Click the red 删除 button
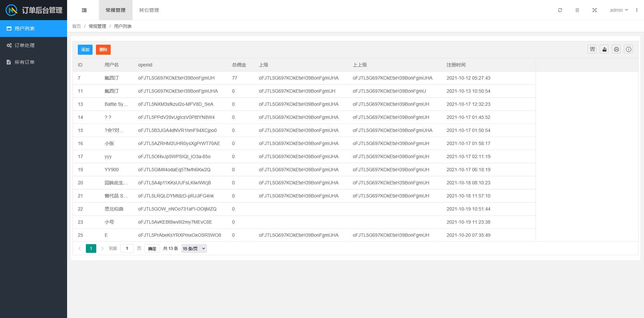 [x=103, y=50]
